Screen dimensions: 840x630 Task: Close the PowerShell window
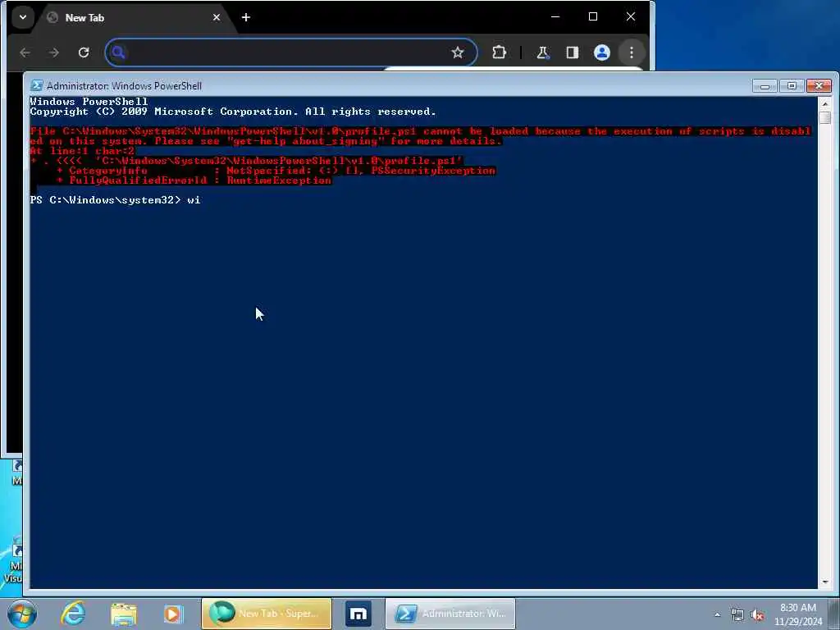pyautogui.click(x=819, y=85)
